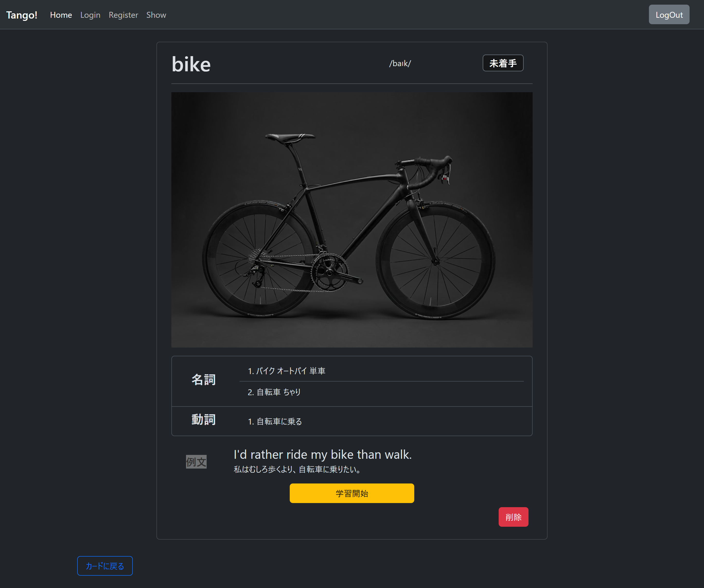Open the Login nav link

(x=90, y=15)
